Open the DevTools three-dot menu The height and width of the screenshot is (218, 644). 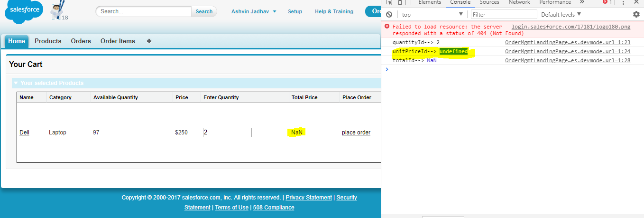point(623,2)
